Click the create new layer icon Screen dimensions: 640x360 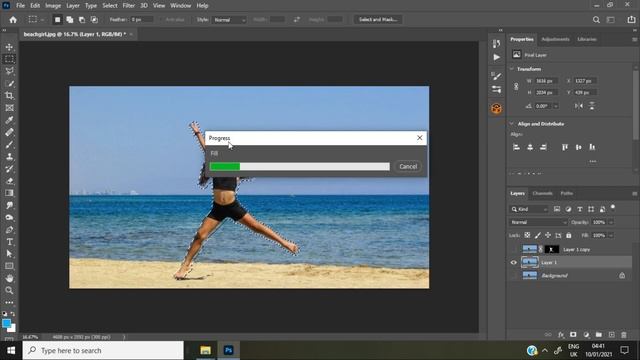[611, 335]
